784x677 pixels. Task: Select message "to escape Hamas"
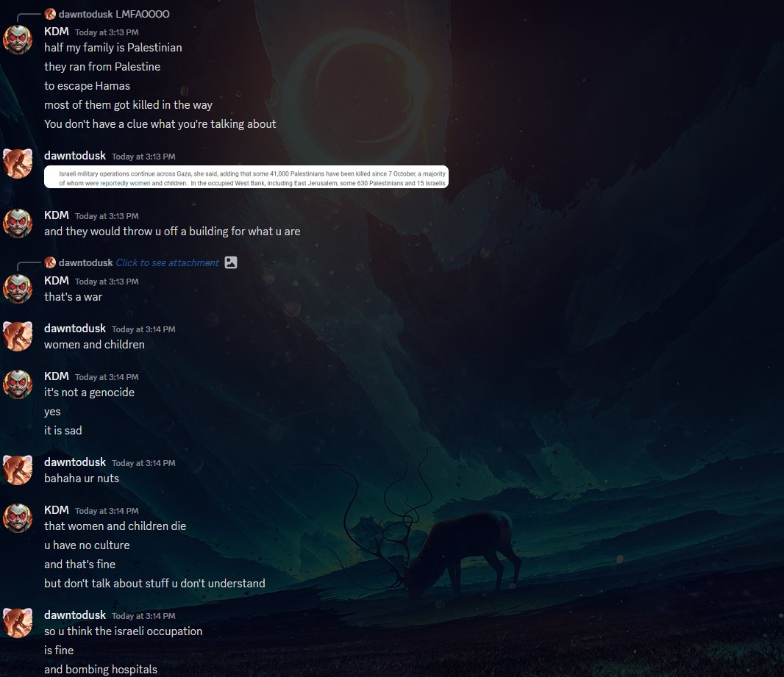click(x=87, y=86)
